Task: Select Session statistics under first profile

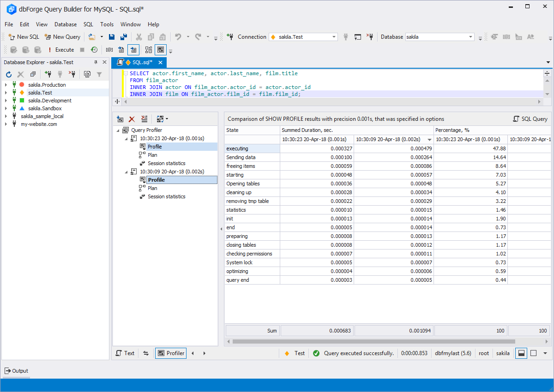Action: pos(166,163)
